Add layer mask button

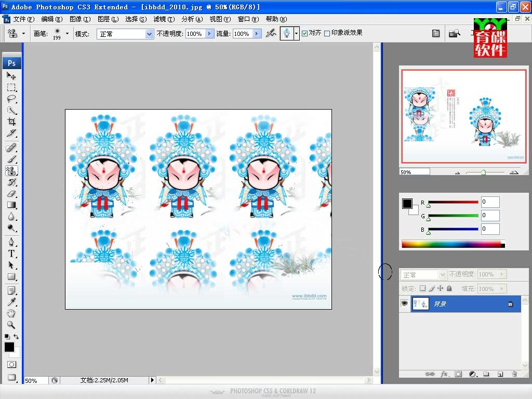pos(458,374)
